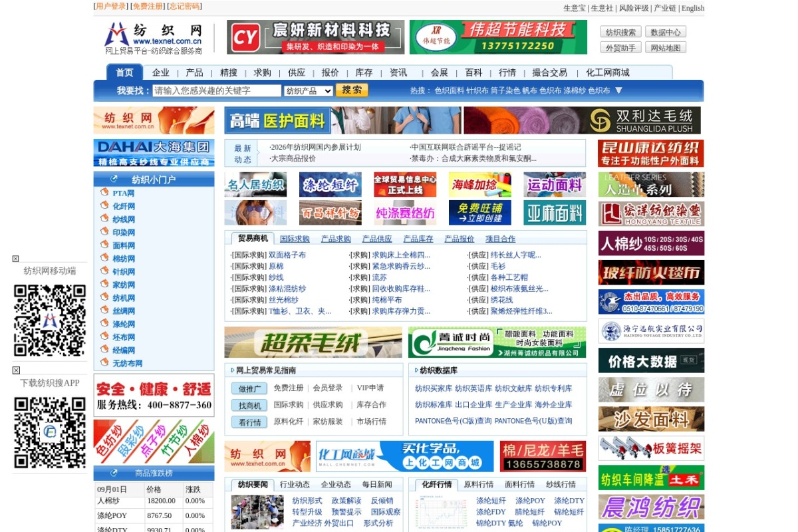Viewport: 798px width, 532px height.
Task: Click the icon next to 针织网
Action: click(x=104, y=271)
